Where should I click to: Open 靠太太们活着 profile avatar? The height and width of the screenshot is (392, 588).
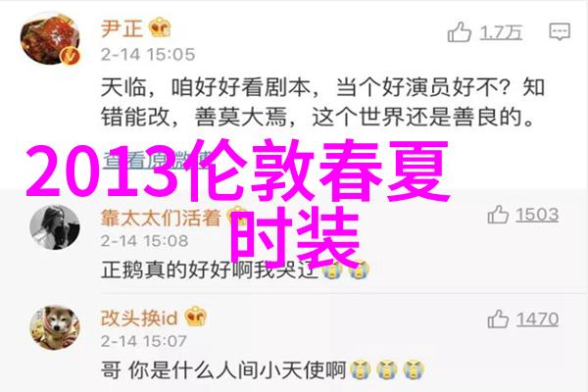[55, 227]
